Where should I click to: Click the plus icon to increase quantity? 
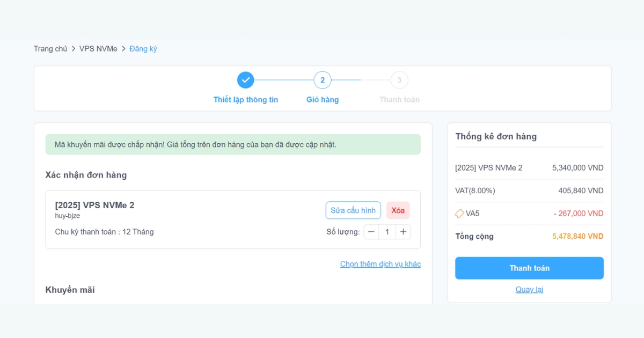tap(403, 232)
